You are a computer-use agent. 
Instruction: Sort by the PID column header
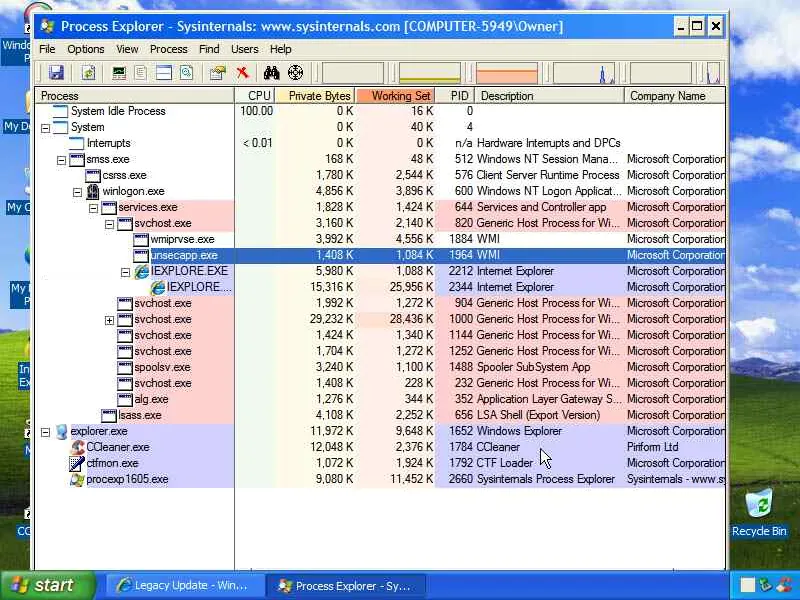coord(455,96)
